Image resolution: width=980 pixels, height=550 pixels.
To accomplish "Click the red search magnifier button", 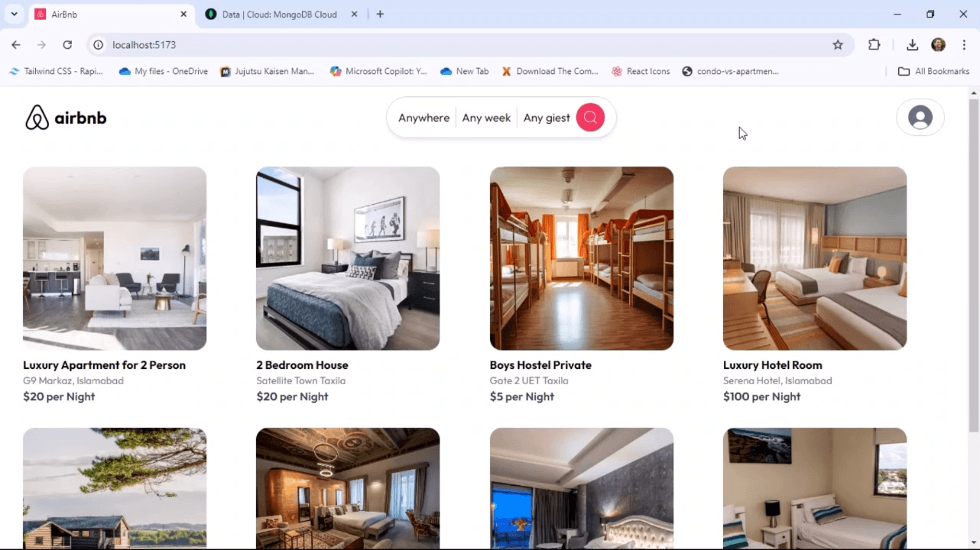I will (590, 118).
